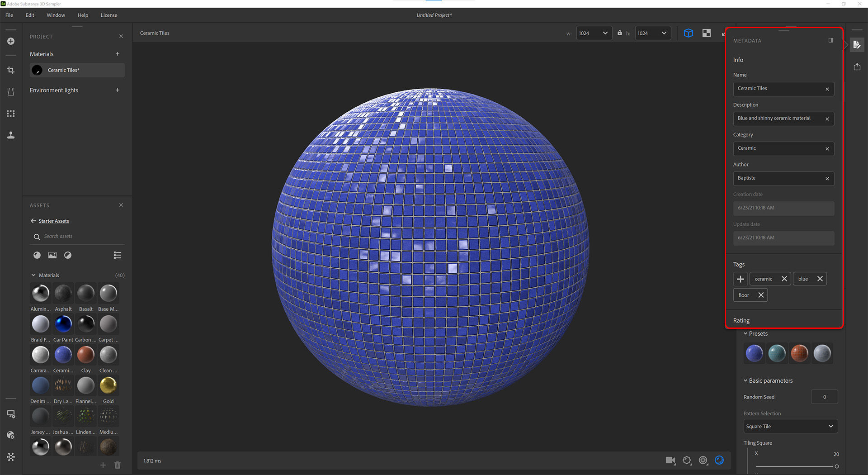Collapse the Basic parameters section
This screenshot has width=868, height=475.
746,380
